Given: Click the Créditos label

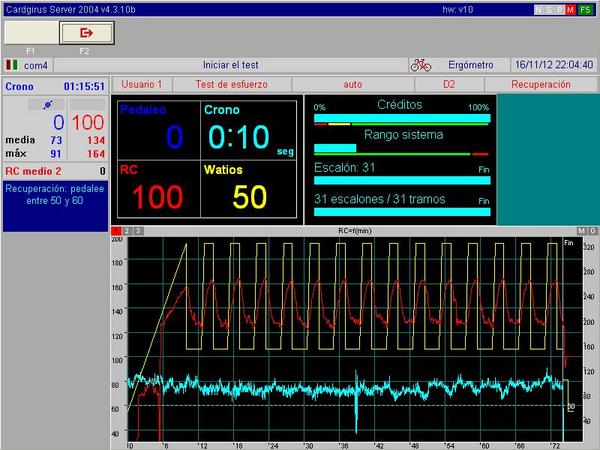Looking at the screenshot, I should click(x=399, y=104).
